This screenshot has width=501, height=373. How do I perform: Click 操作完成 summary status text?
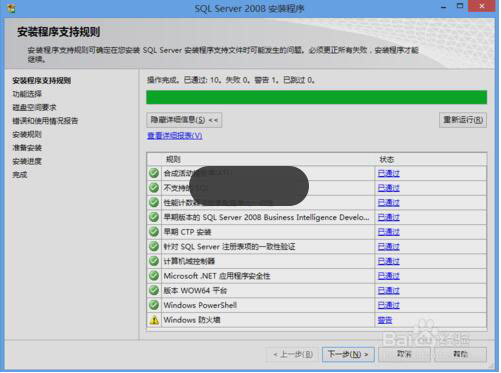click(231, 80)
